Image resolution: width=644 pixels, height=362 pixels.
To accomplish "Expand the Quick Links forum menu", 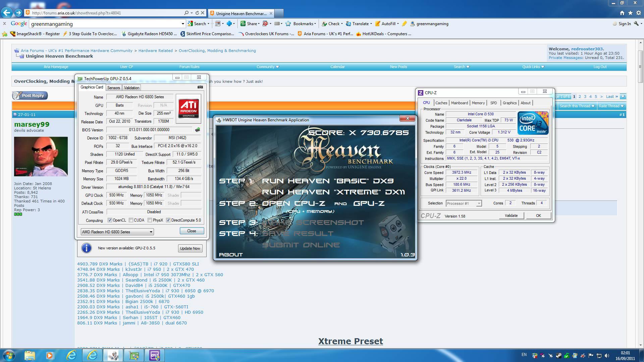I will pyautogui.click(x=533, y=67).
